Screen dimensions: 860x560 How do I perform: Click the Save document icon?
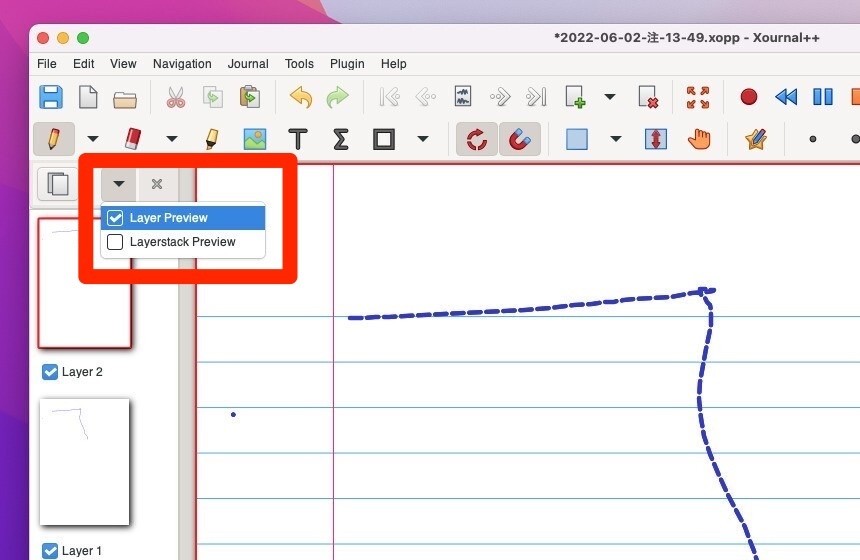click(x=50, y=97)
